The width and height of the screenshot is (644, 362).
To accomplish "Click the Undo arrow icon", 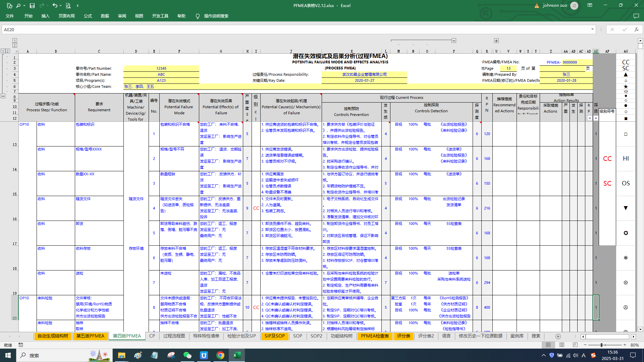I will tap(55, 5).
